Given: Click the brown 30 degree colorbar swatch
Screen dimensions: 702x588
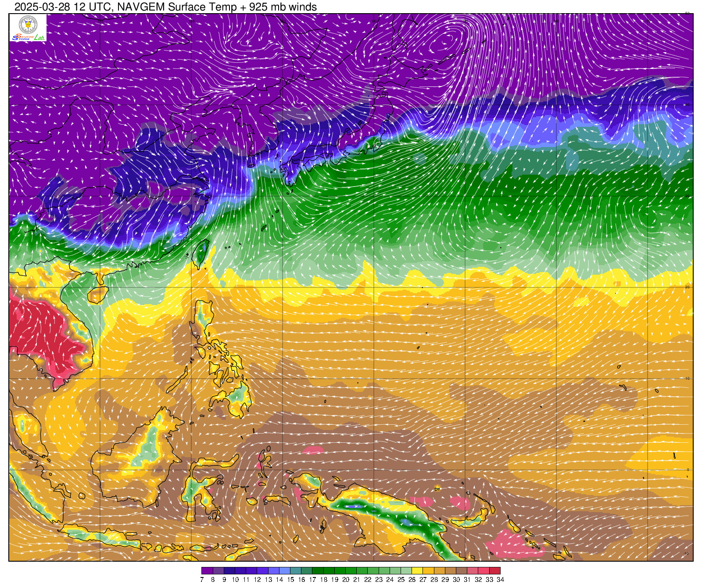Looking at the screenshot, I should coord(462,570).
